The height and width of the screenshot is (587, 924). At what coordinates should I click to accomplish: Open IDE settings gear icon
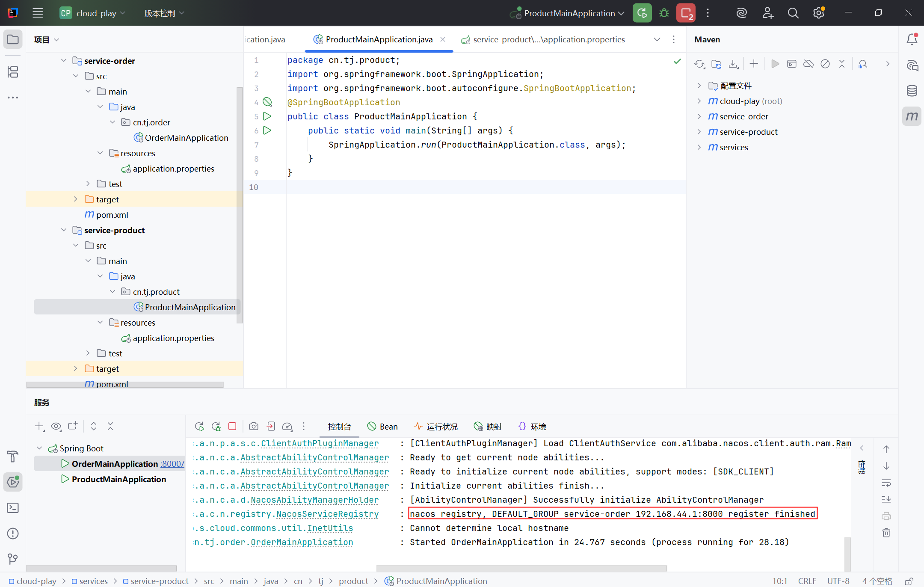(819, 13)
